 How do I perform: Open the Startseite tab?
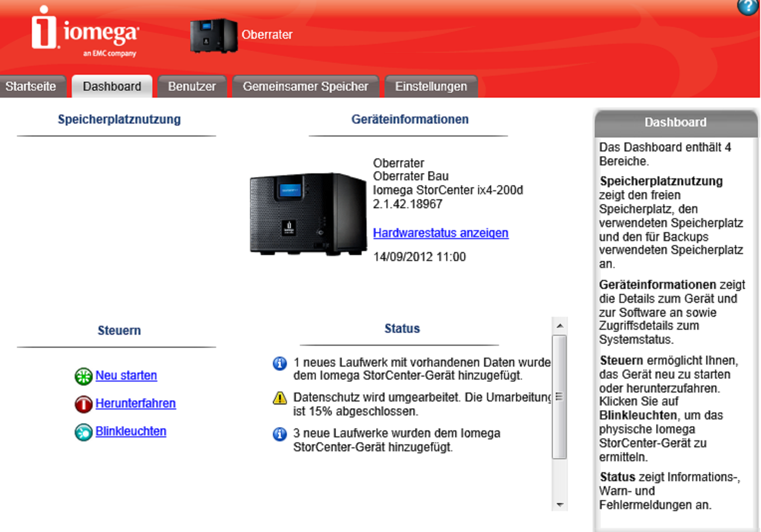click(x=31, y=86)
